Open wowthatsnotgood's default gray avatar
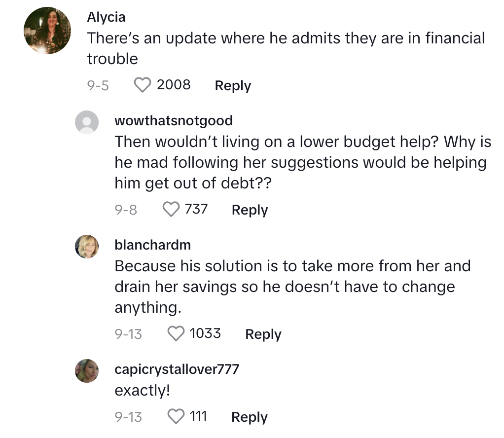Image resolution: width=504 pixels, height=438 pixels. tap(87, 122)
